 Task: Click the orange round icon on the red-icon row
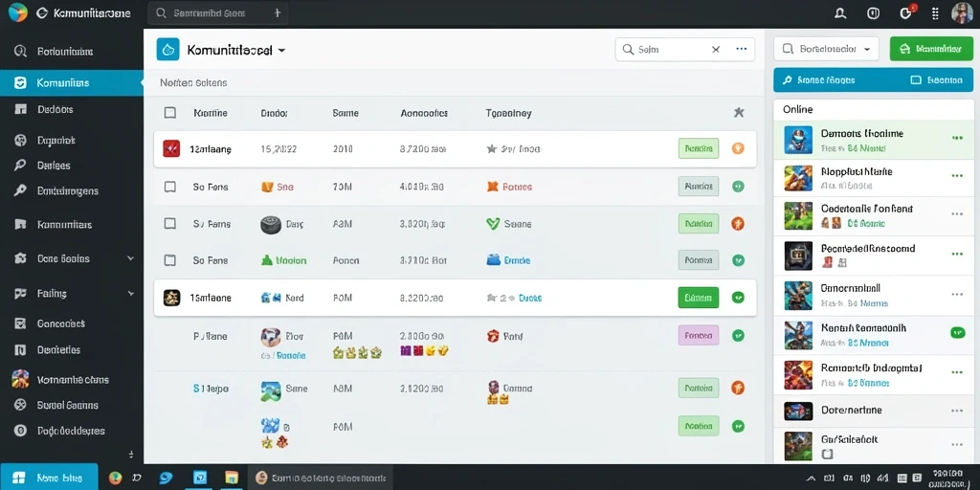point(738,148)
